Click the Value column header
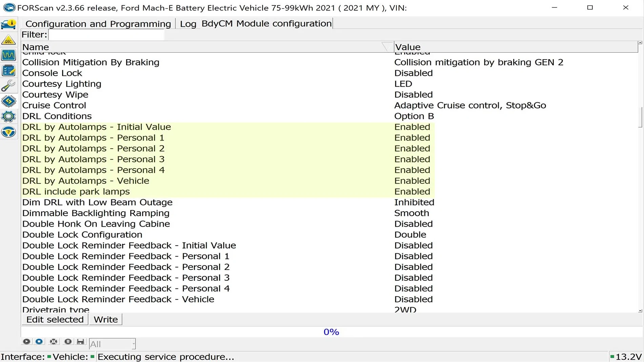Viewport: 644px width, 362px height. [516, 47]
